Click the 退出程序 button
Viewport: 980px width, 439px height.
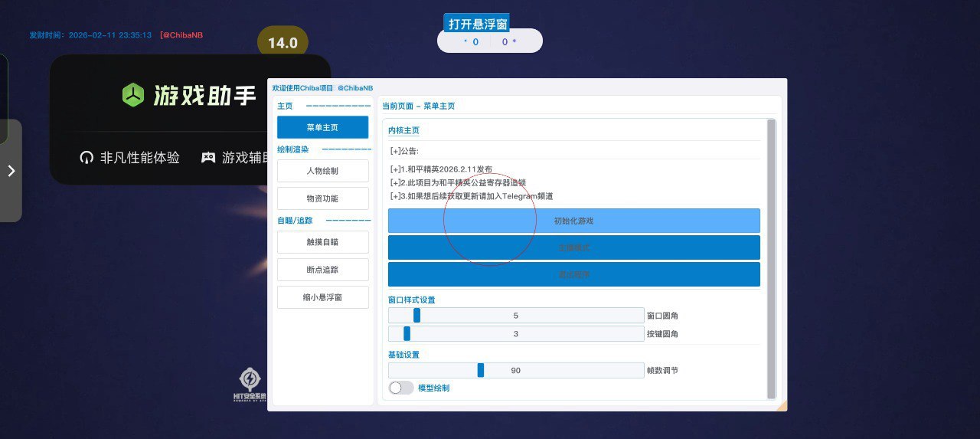tap(573, 274)
